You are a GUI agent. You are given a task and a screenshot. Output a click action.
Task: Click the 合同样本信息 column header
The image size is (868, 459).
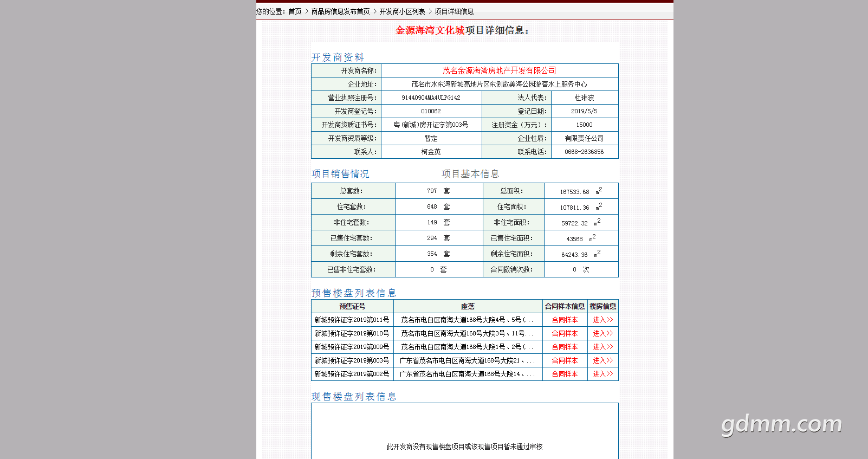pyautogui.click(x=565, y=306)
